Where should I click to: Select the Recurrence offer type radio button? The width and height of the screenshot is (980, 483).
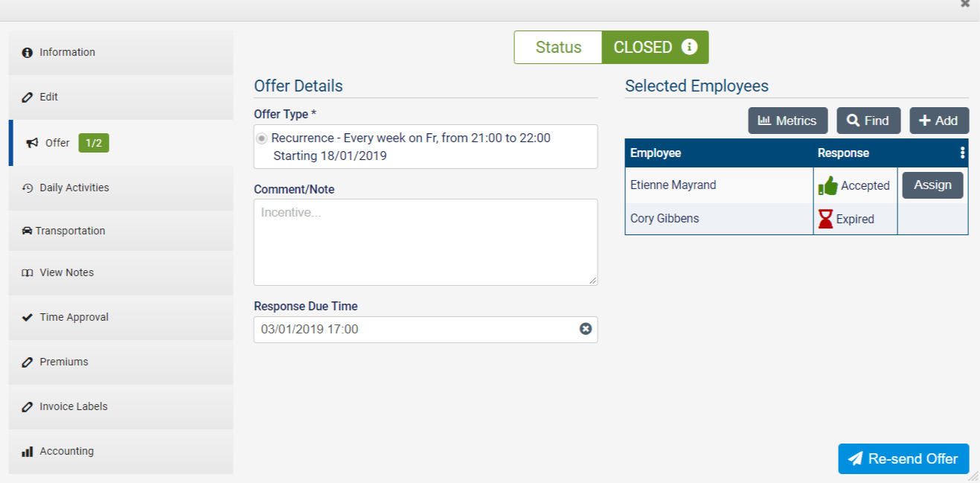point(261,138)
